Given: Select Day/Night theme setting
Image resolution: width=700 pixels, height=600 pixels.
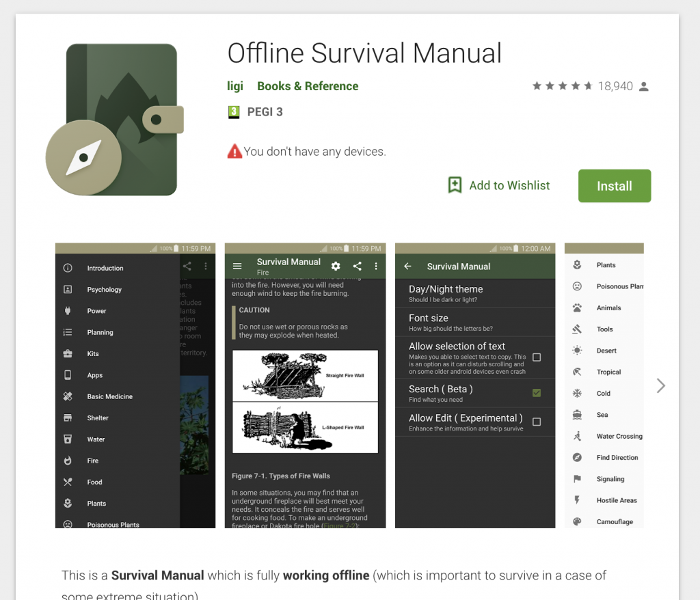Looking at the screenshot, I should (x=475, y=293).
